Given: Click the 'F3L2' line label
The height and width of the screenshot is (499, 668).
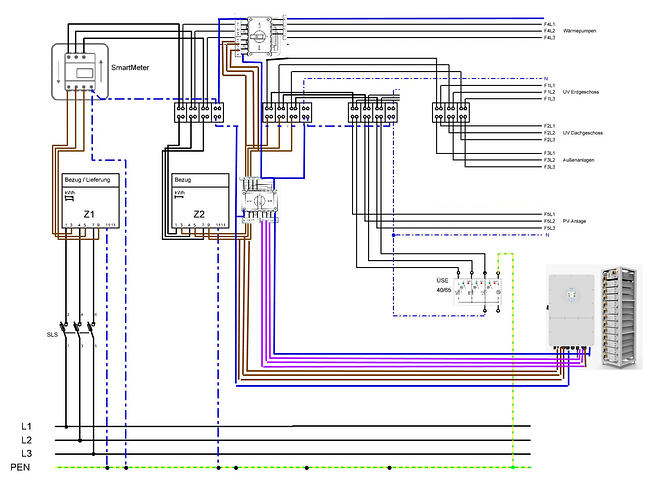Looking at the screenshot, I should (549, 160).
